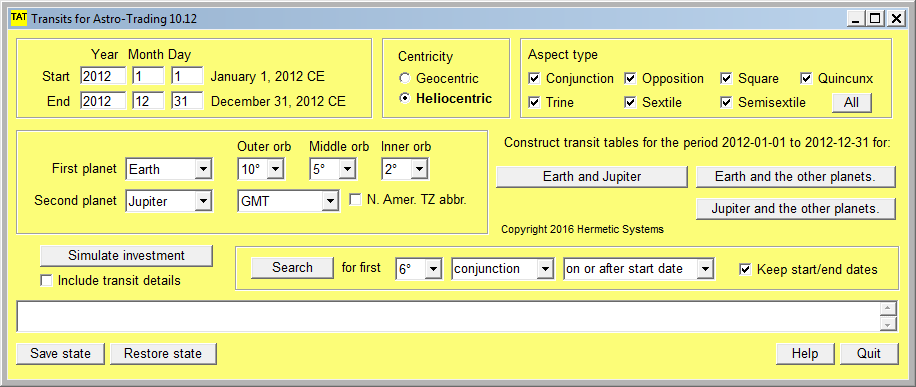The width and height of the screenshot is (916, 387).
Task: Click the Earth and Jupiter button
Action: tap(592, 177)
